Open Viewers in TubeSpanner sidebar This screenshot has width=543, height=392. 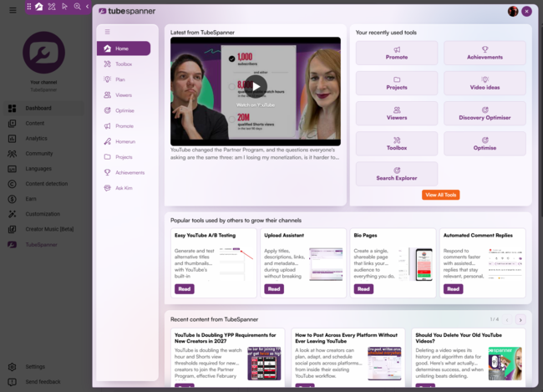coord(124,95)
